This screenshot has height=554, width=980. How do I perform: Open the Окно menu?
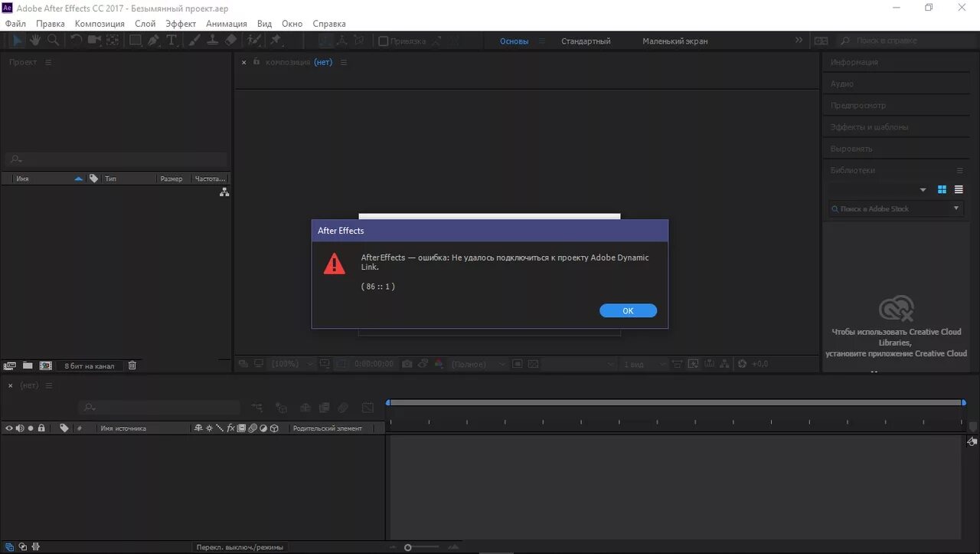coord(292,24)
